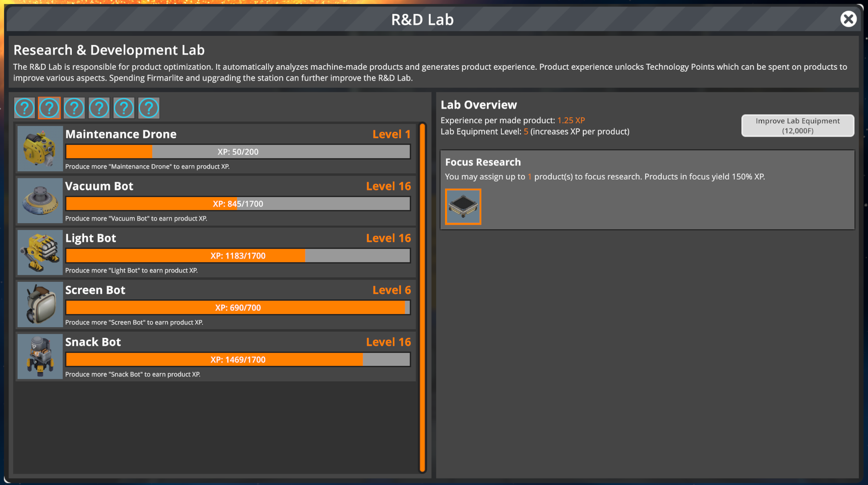Click the Light Bot product icon
Image resolution: width=868 pixels, height=485 pixels.
[x=40, y=252]
